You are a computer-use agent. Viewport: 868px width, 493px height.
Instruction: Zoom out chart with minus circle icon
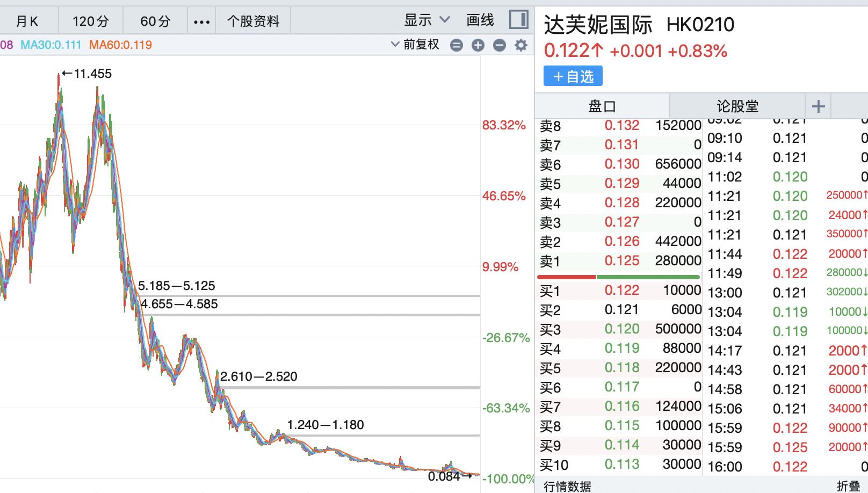[x=499, y=45]
